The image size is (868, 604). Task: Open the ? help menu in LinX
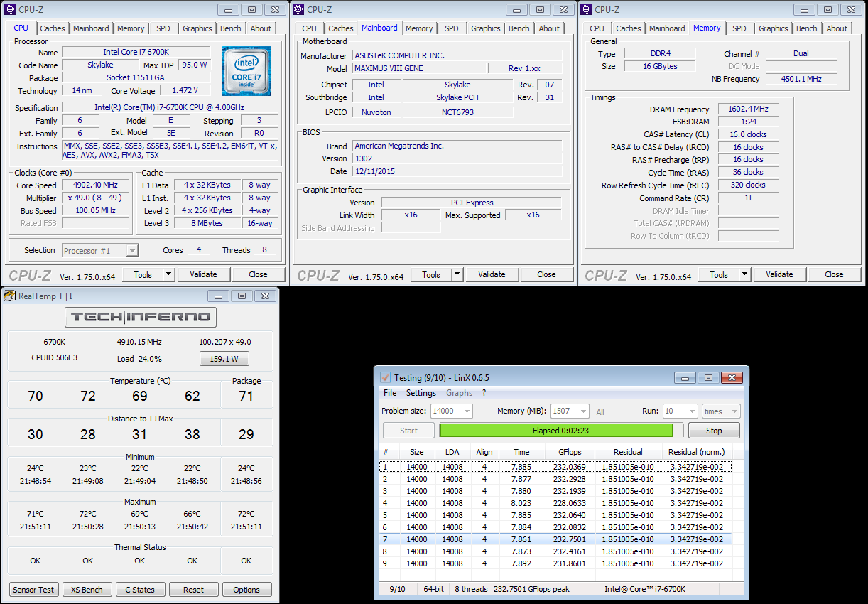pos(484,393)
